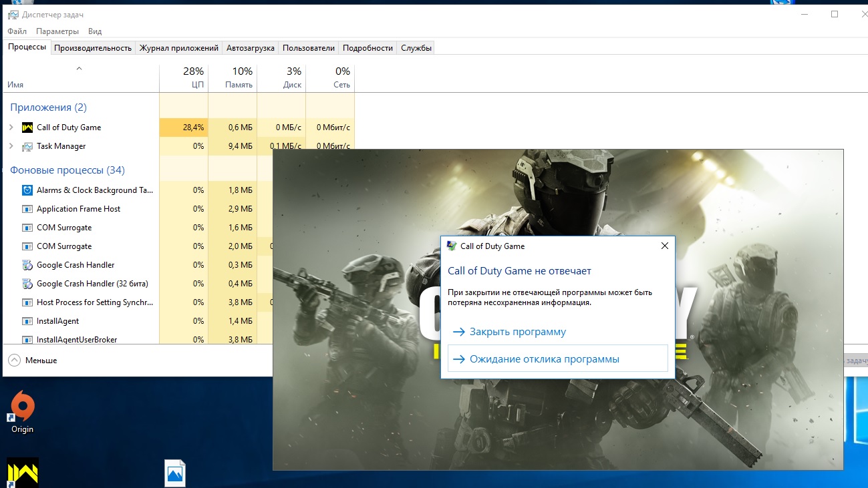Screen dimensions: 868x488
Task: Expand the Task Manager process row
Action: [x=11, y=146]
